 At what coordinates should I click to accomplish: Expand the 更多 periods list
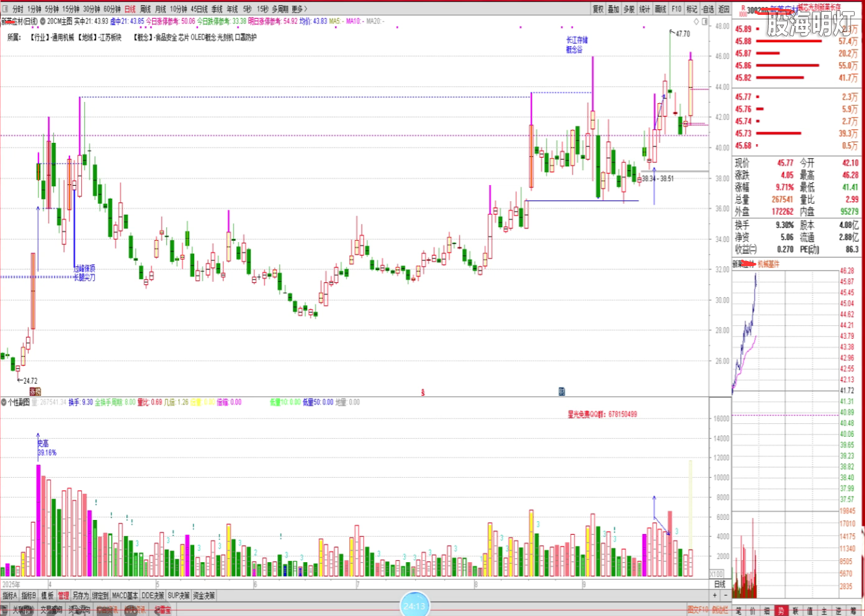click(x=299, y=9)
